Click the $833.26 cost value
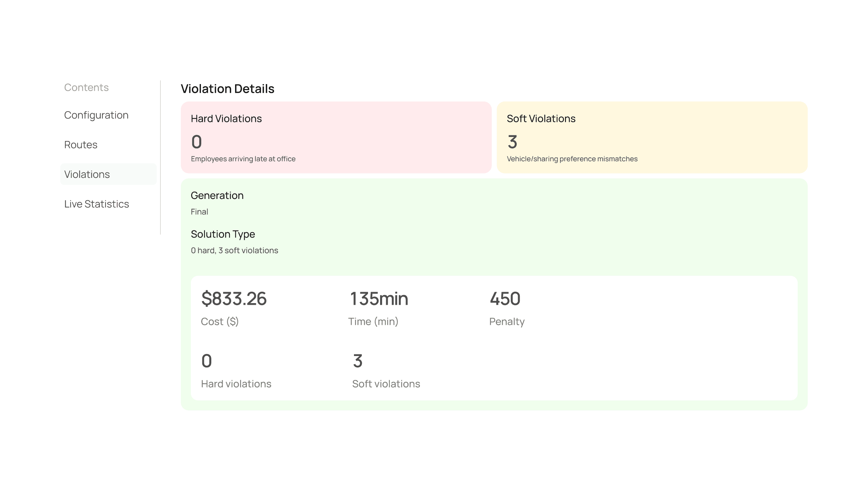The width and height of the screenshot is (868, 491). (x=234, y=299)
